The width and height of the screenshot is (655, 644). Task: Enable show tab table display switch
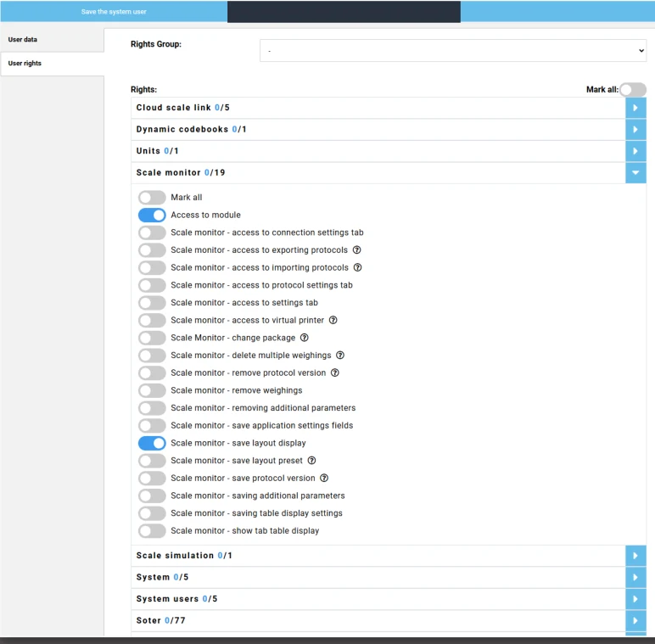[x=152, y=530]
